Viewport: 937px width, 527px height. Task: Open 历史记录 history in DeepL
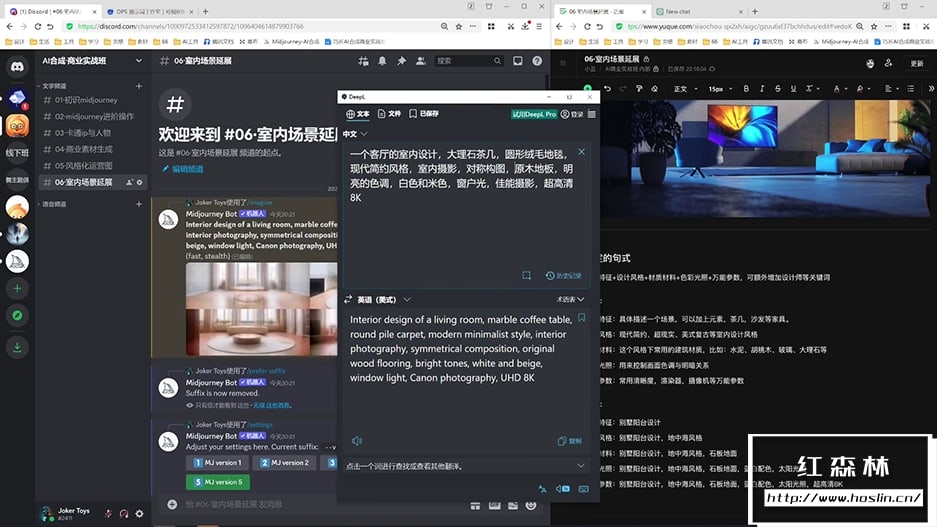click(564, 275)
